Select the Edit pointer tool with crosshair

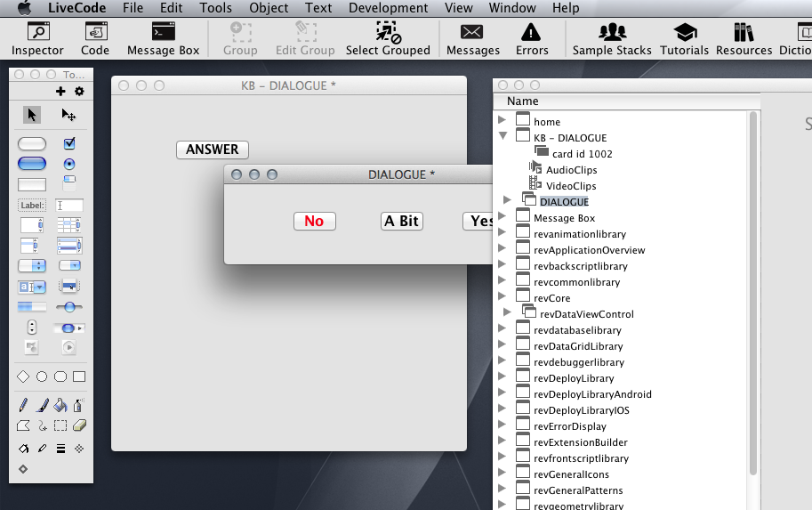coord(68,115)
